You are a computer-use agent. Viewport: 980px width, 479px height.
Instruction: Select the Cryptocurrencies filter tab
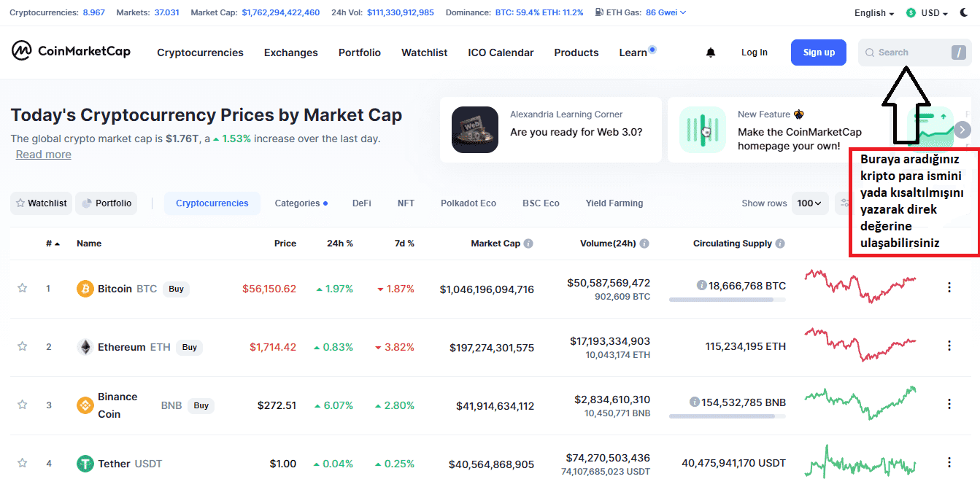tap(212, 203)
